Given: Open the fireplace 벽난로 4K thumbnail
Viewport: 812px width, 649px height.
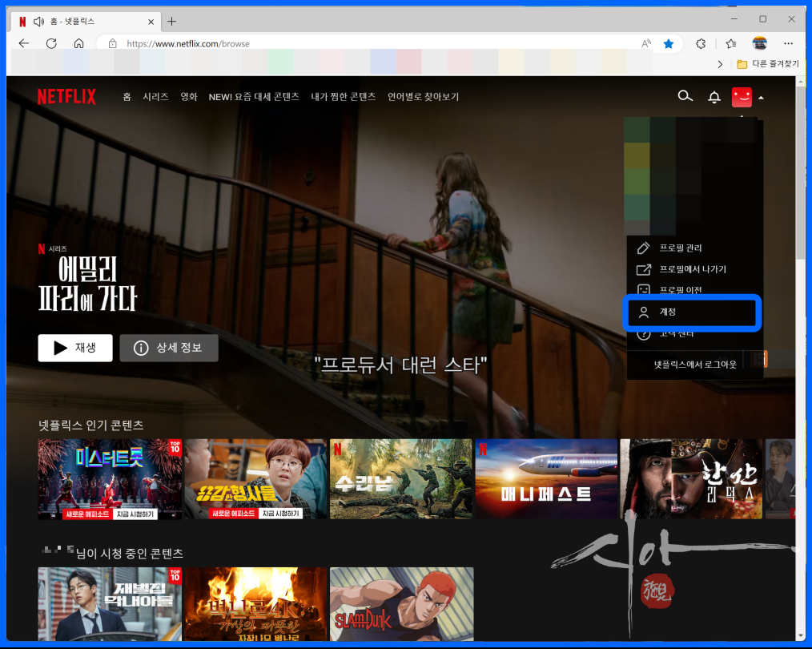Looking at the screenshot, I should pyautogui.click(x=255, y=604).
